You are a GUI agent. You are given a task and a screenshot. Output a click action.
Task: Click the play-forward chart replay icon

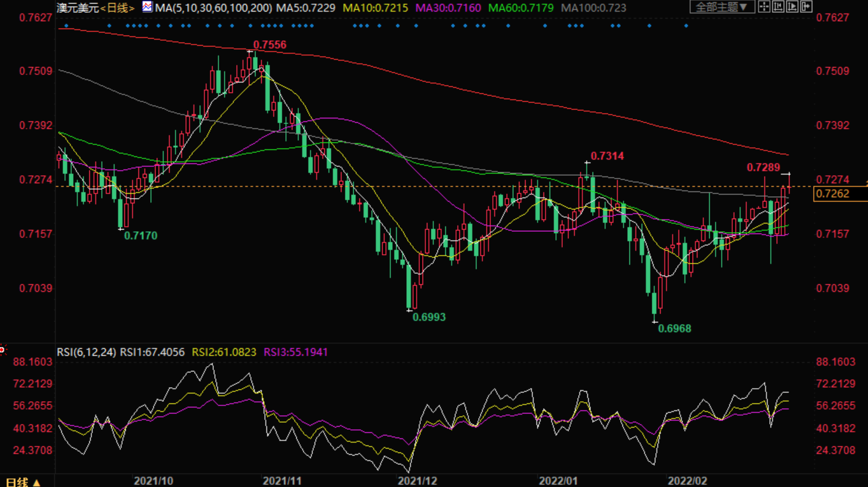pos(792,7)
